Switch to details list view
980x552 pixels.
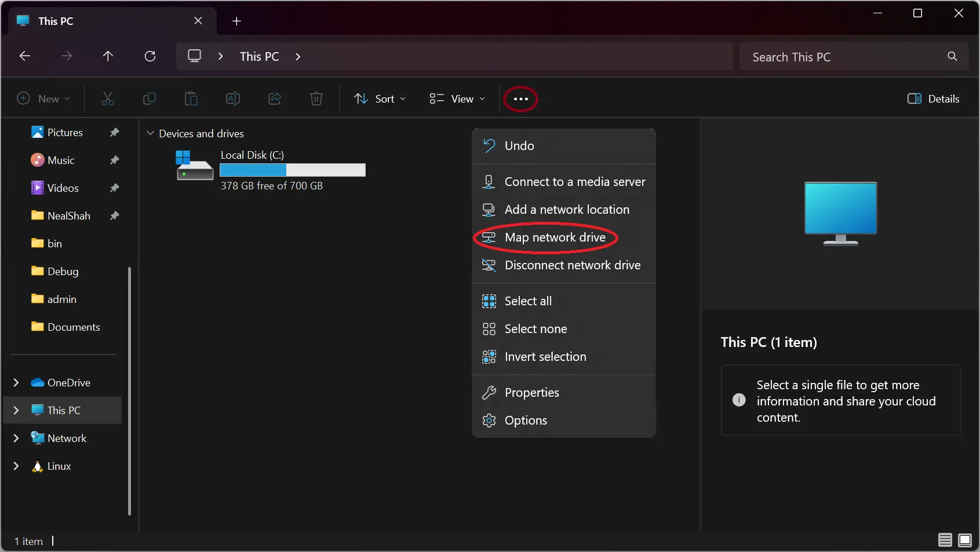(x=944, y=540)
